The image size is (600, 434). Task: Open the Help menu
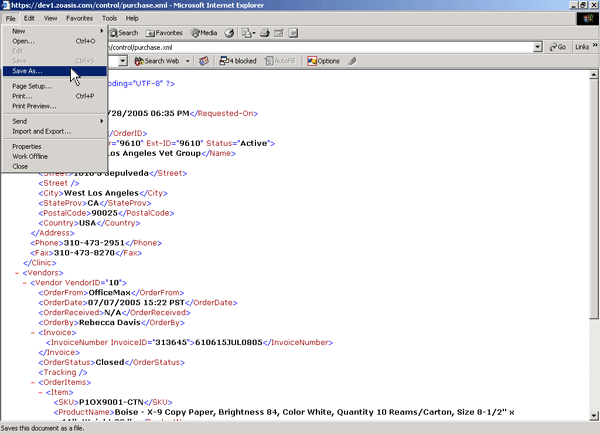pos(132,18)
